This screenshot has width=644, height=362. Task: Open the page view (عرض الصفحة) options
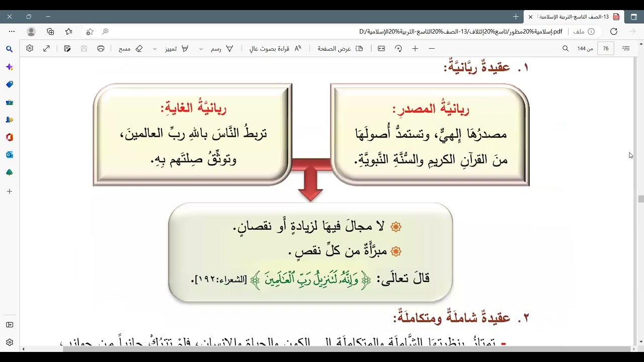click(x=340, y=48)
